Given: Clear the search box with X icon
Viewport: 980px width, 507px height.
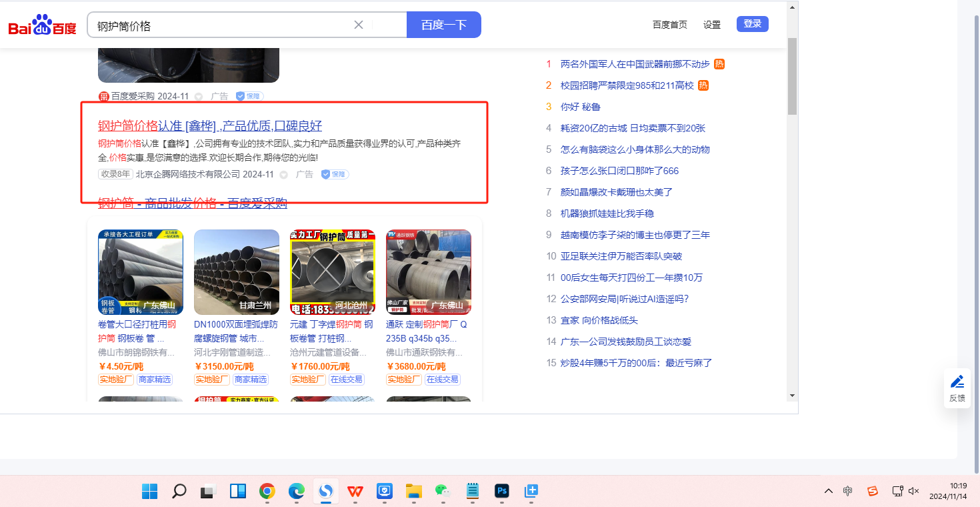Looking at the screenshot, I should click(x=358, y=25).
